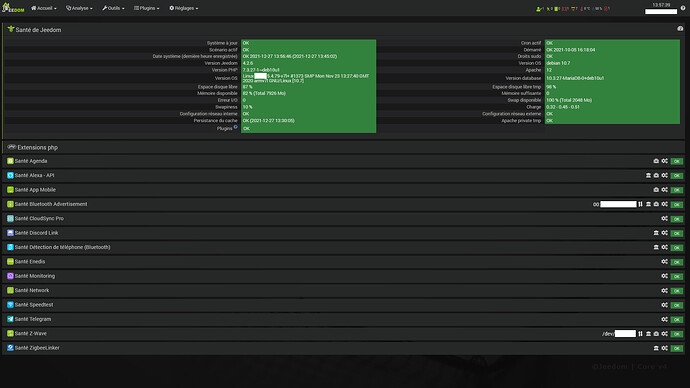The image size is (690, 388).
Task: Open gears icon on Santé Speedtest row
Action: pyautogui.click(x=664, y=305)
